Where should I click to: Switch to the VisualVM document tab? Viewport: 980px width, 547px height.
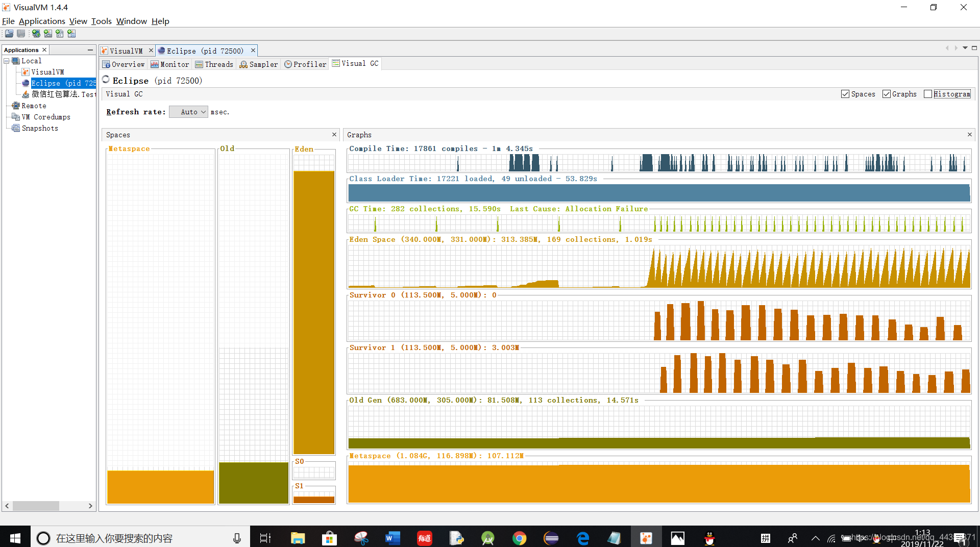[126, 51]
